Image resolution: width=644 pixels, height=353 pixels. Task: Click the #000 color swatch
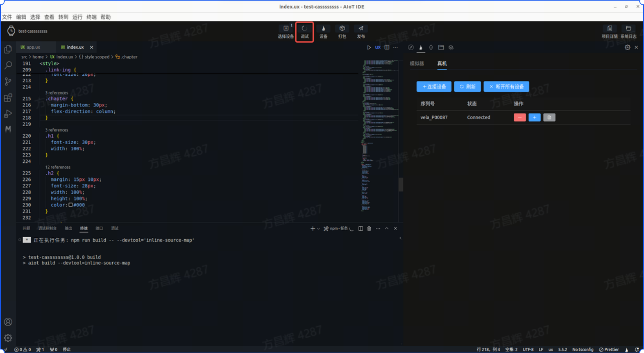click(71, 205)
